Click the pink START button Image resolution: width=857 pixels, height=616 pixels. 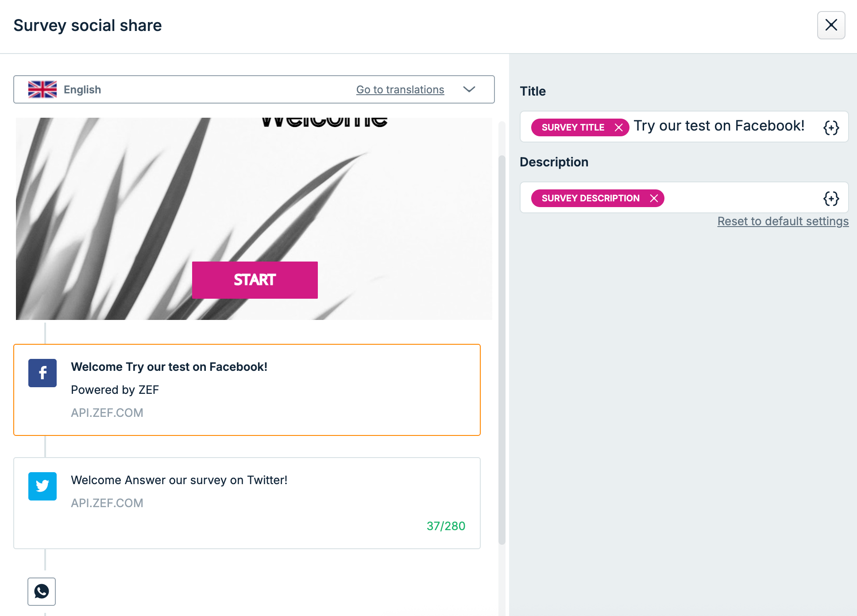255,280
